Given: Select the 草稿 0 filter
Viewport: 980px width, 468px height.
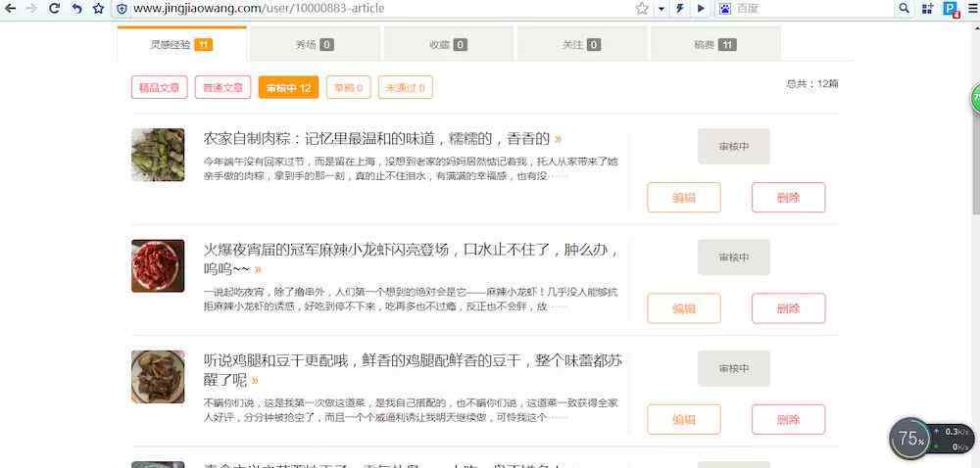Looking at the screenshot, I should pyautogui.click(x=349, y=87).
